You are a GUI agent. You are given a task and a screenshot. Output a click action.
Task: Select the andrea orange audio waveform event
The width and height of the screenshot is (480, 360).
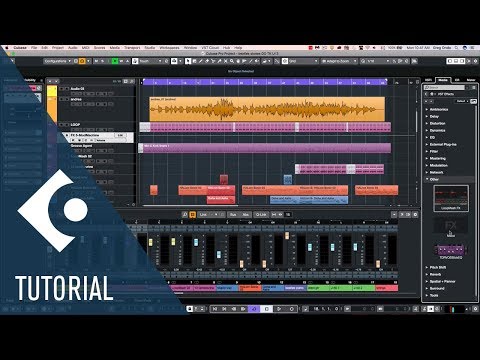coord(267,109)
